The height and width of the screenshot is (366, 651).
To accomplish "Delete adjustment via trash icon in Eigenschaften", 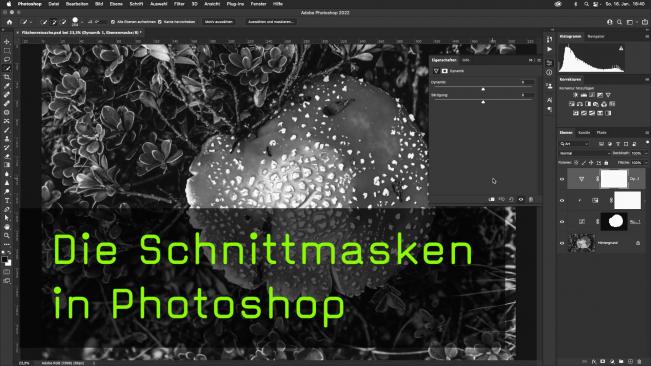I will pos(531,200).
